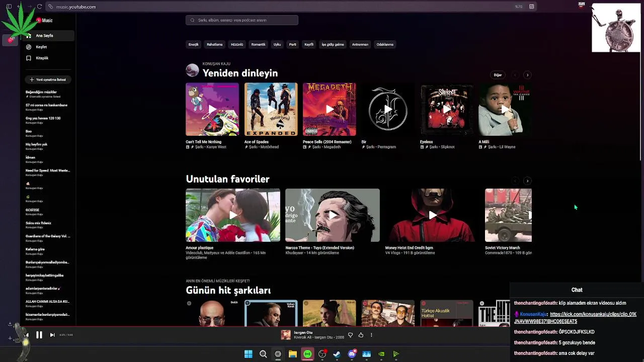
Task: Click the Konuşan Kaju profile avatar
Action: click(x=192, y=70)
